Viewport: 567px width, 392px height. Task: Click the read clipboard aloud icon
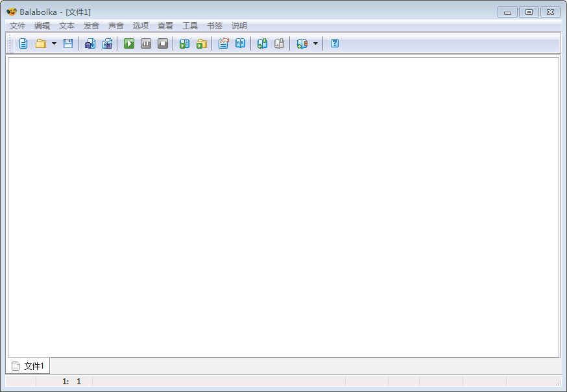coord(185,43)
